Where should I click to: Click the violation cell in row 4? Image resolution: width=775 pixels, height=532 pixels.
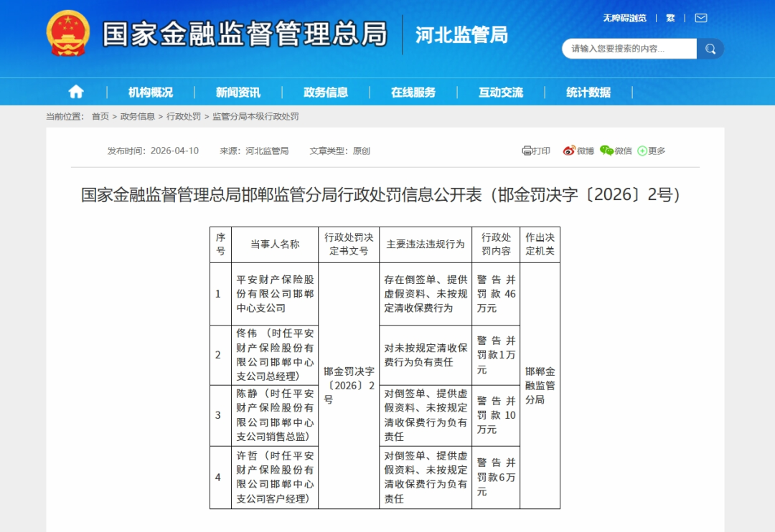[426, 478]
